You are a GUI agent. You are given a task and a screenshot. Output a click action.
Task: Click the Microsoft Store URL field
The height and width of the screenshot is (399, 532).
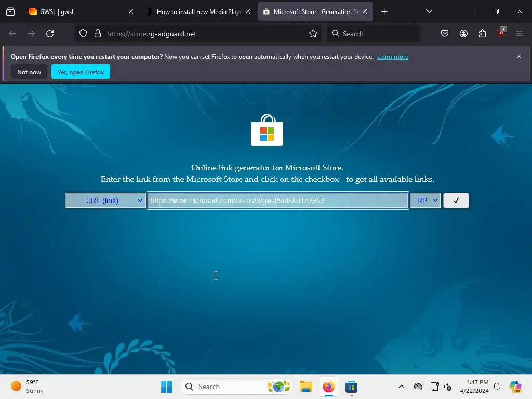click(x=278, y=201)
